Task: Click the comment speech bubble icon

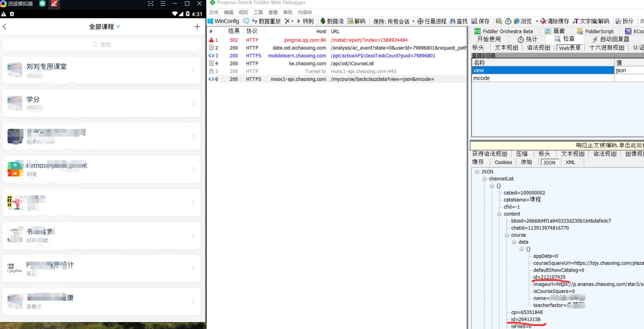Action: click(x=246, y=21)
